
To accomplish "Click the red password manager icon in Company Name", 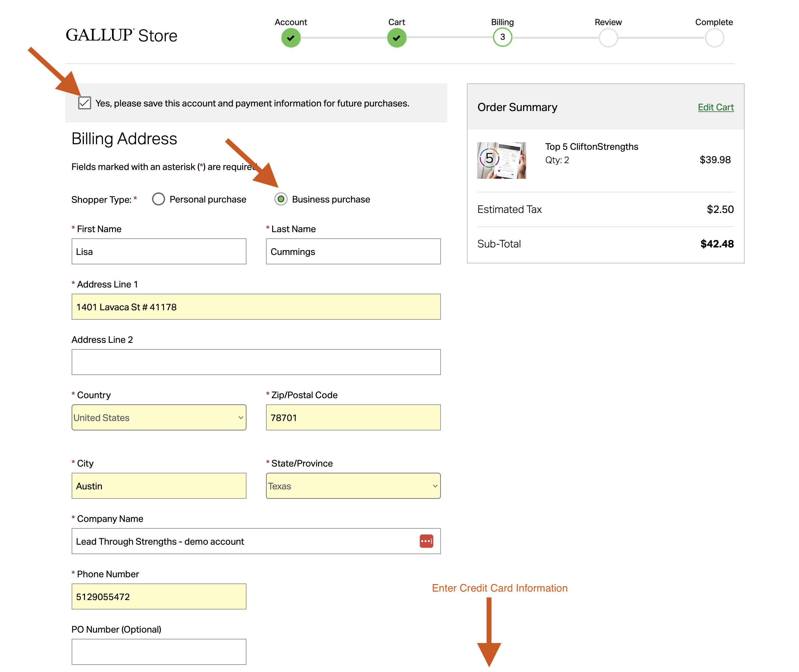I will click(427, 541).
